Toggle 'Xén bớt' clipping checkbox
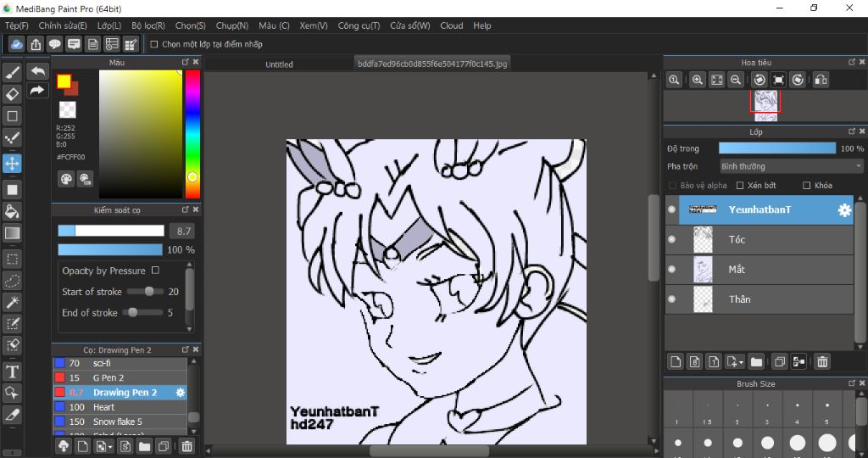This screenshot has height=458, width=868. coord(739,185)
